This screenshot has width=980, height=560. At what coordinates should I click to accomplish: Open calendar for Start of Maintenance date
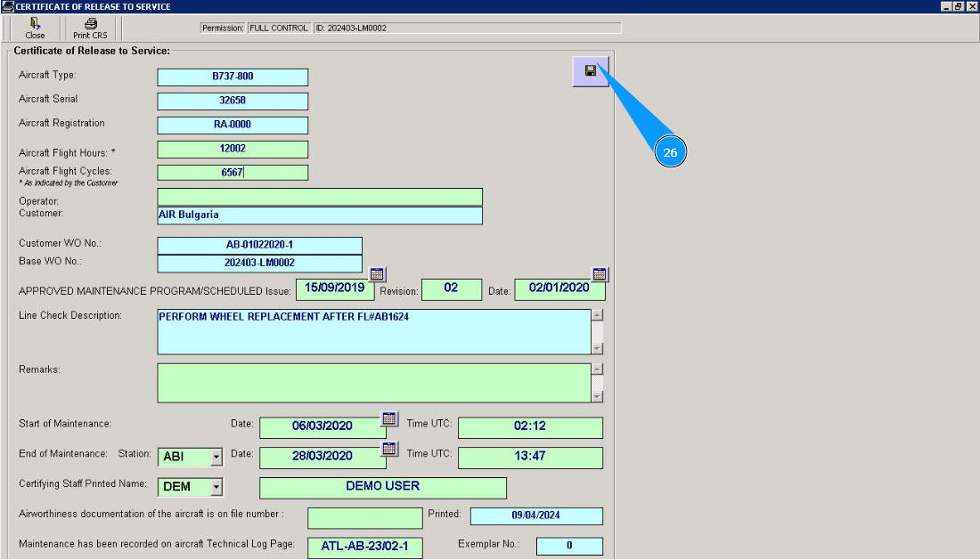tap(389, 418)
